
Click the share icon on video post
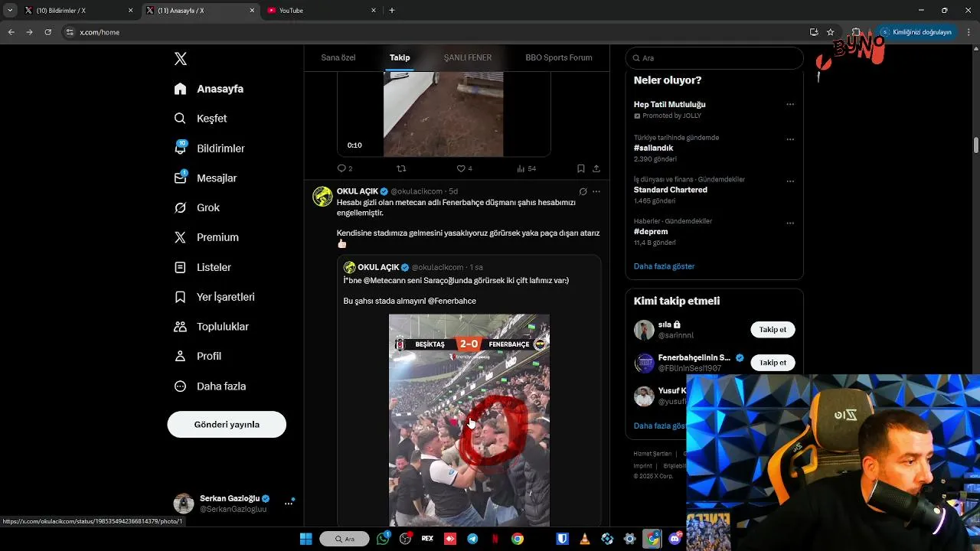[596, 168]
